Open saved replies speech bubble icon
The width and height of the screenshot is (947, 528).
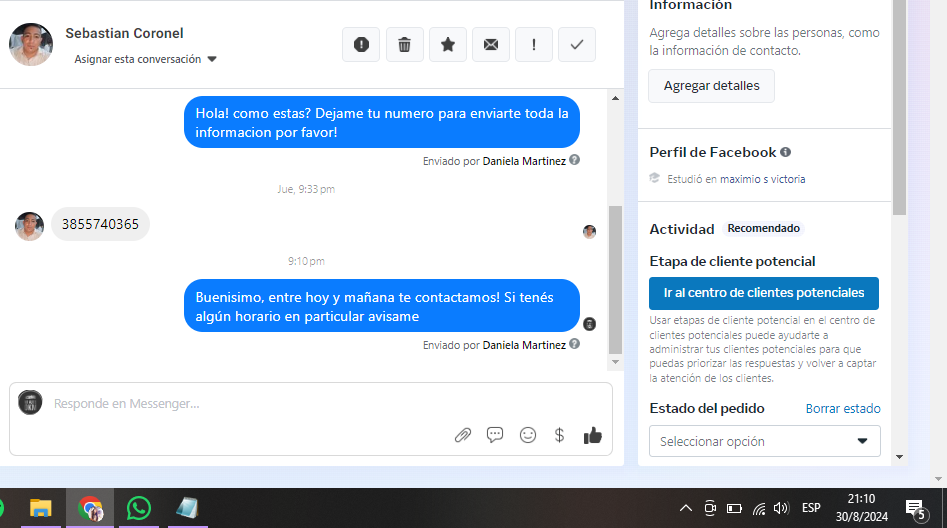click(x=495, y=435)
